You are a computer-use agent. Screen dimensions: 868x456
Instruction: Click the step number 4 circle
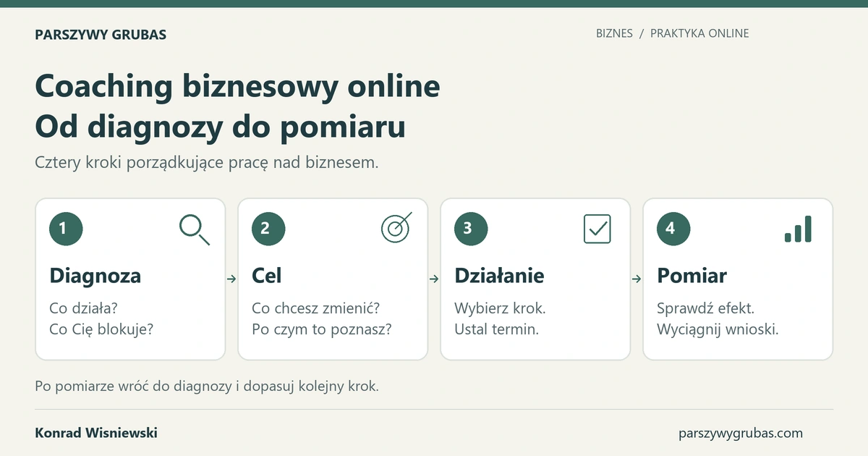pyautogui.click(x=673, y=229)
